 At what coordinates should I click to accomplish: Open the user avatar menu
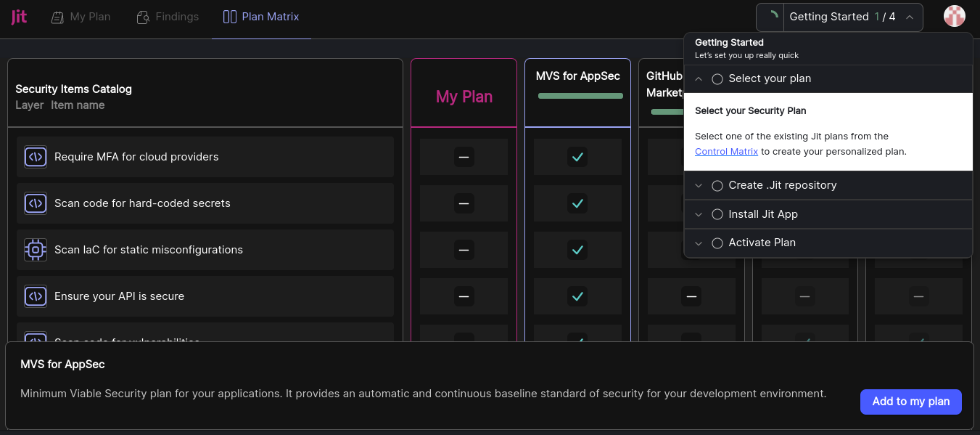pos(955,16)
